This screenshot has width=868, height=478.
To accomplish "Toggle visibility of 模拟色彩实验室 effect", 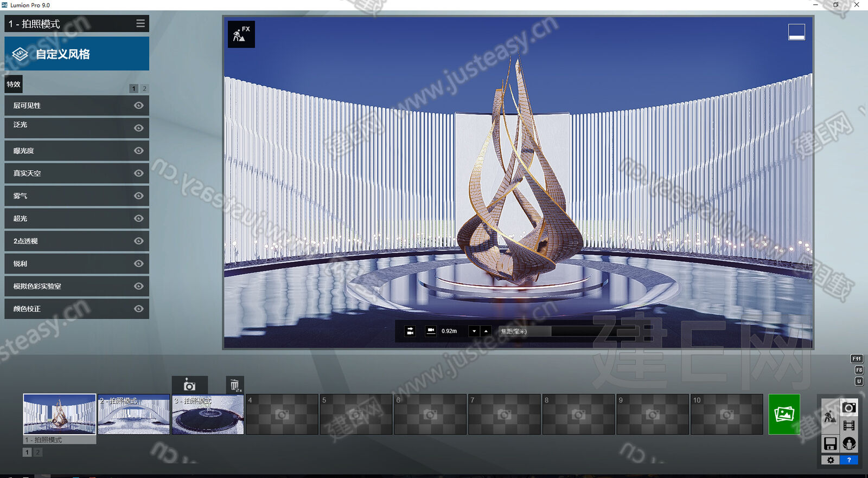I will (x=139, y=286).
